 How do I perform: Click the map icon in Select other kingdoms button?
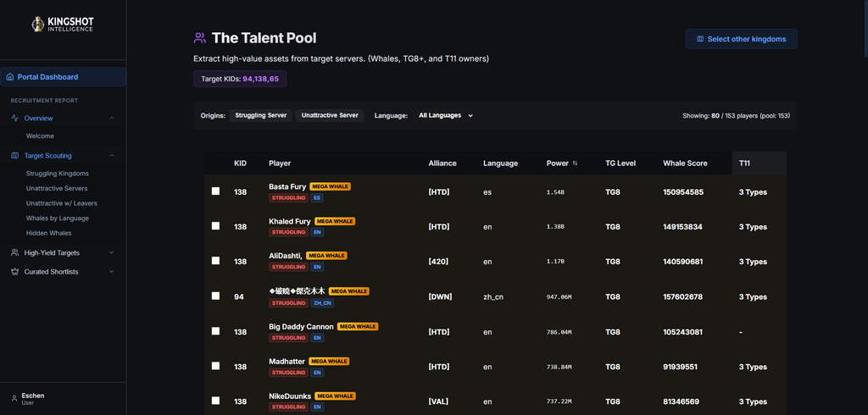700,39
